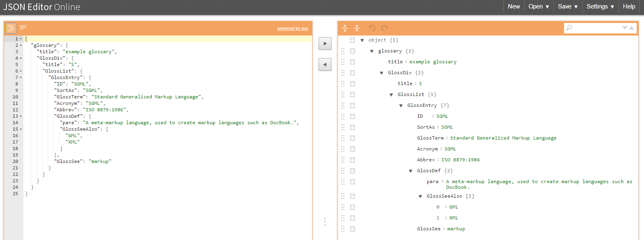Screen dimensions: 644x240
Task: Open action menu for Acronym row
Action: 352,149
